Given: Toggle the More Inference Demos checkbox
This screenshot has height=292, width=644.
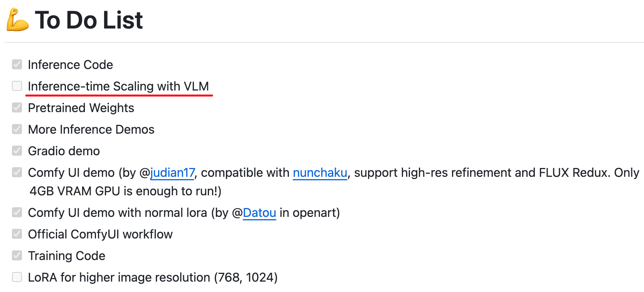Looking at the screenshot, I should 17,129.
